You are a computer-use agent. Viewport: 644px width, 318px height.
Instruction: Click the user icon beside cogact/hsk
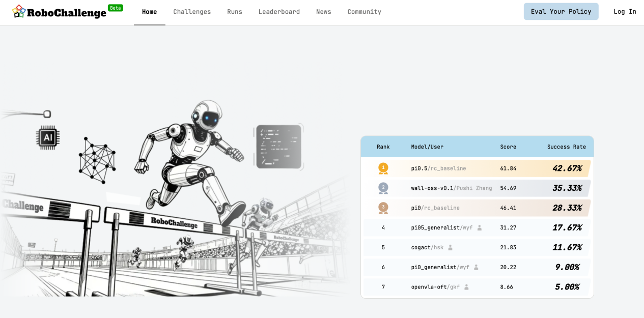pyautogui.click(x=450, y=248)
